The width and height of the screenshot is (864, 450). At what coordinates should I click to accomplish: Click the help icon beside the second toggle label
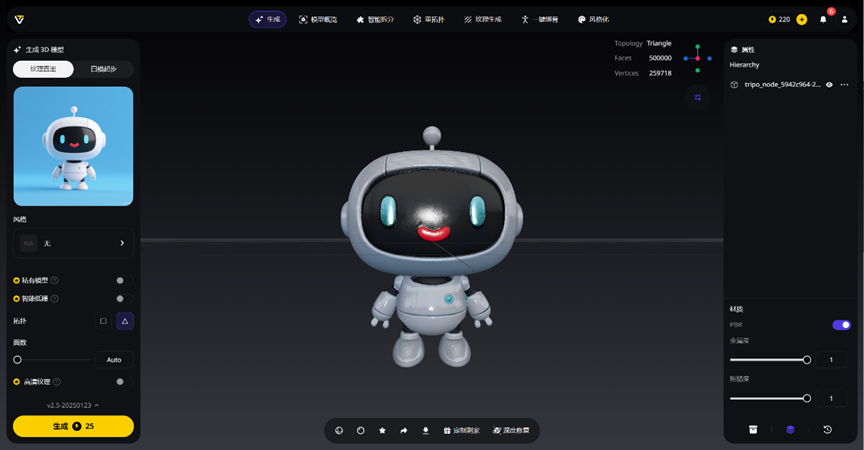pos(55,299)
